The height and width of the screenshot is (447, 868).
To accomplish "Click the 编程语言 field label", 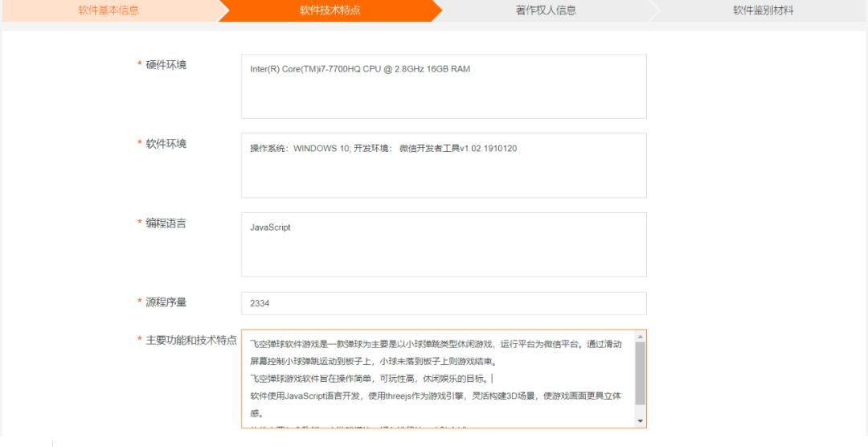I will [x=166, y=223].
